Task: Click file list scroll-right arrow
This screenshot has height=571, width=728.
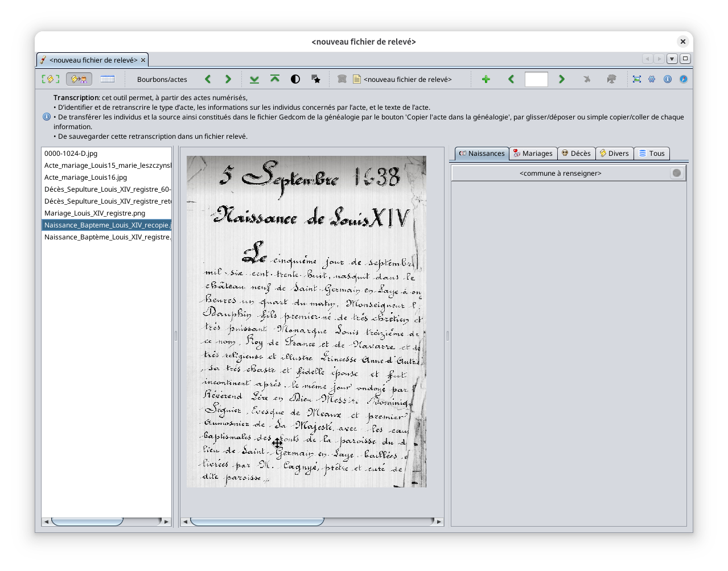Action: (x=166, y=522)
